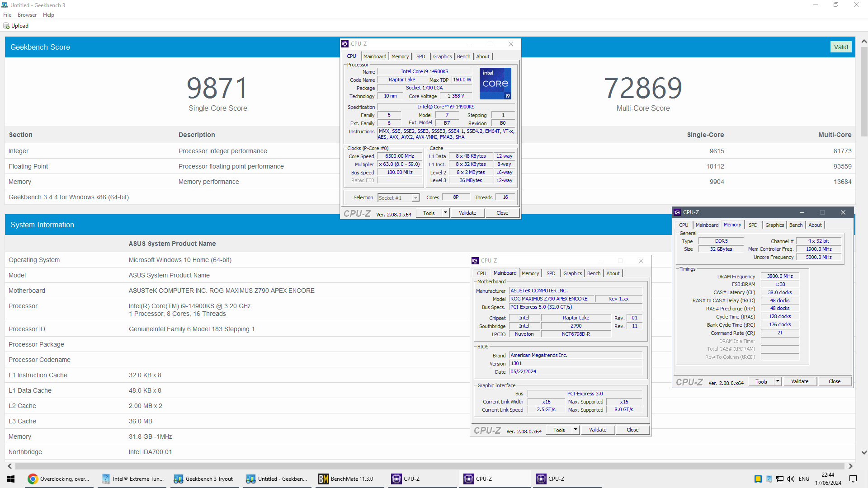This screenshot has width=868, height=488.
Task: Click Validate in Mainboard CPU-Z window
Action: pos(598,430)
